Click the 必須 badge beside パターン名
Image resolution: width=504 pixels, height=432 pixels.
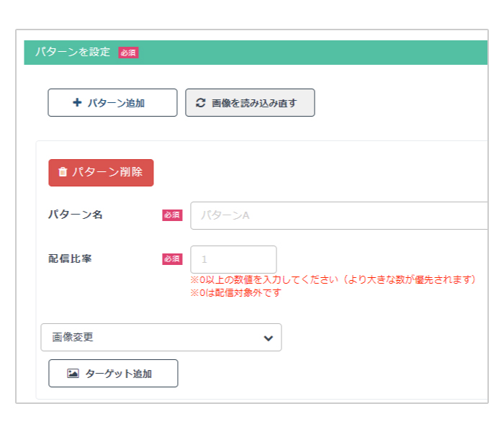pos(172,215)
